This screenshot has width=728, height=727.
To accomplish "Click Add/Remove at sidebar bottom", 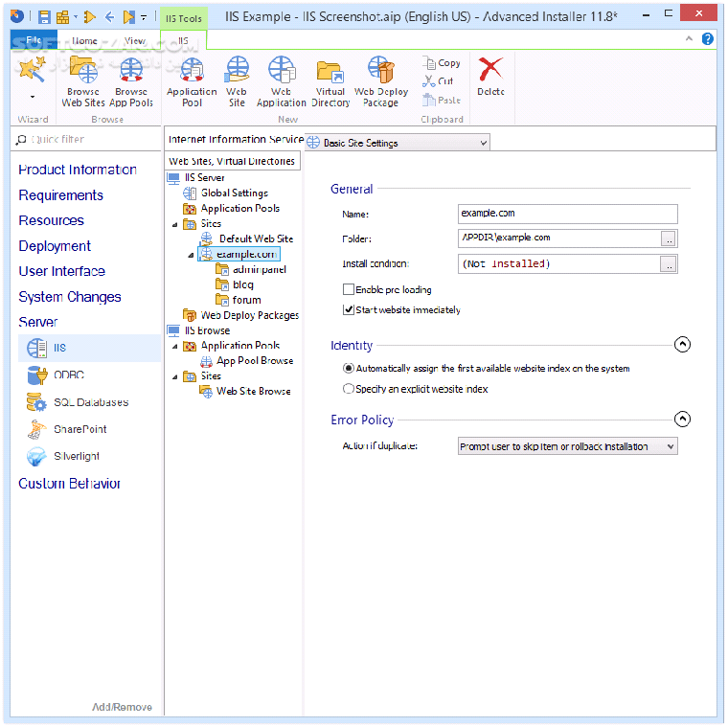I will [x=122, y=707].
